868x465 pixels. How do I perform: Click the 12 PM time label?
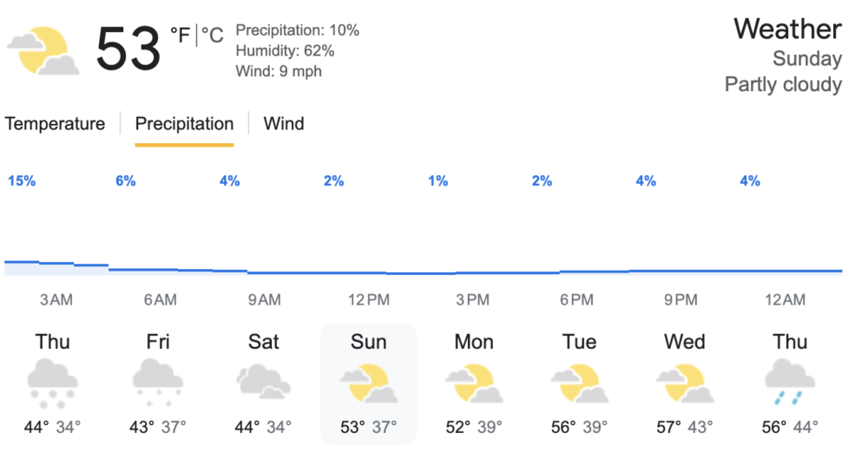pyautogui.click(x=369, y=300)
